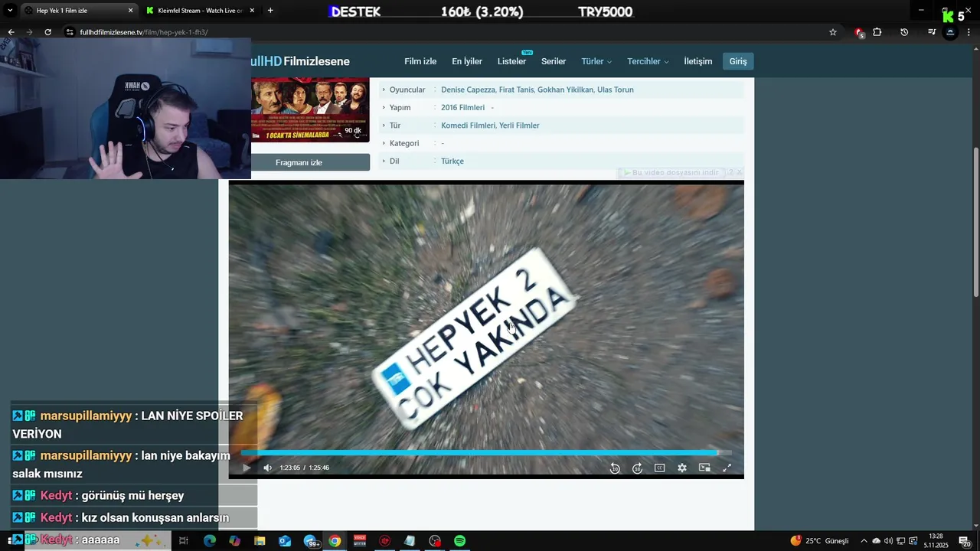The height and width of the screenshot is (551, 980).
Task: Click the Fragmanı izle button
Action: 299,162
